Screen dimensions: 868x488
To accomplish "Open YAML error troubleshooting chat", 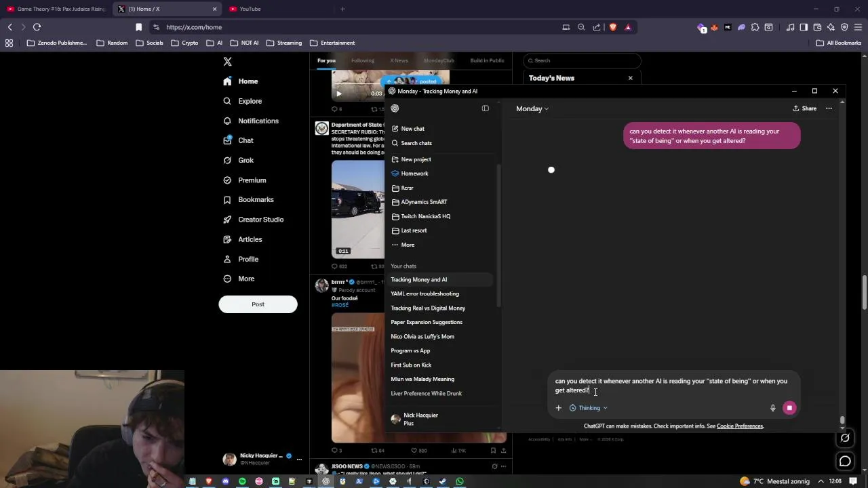I will point(425,293).
